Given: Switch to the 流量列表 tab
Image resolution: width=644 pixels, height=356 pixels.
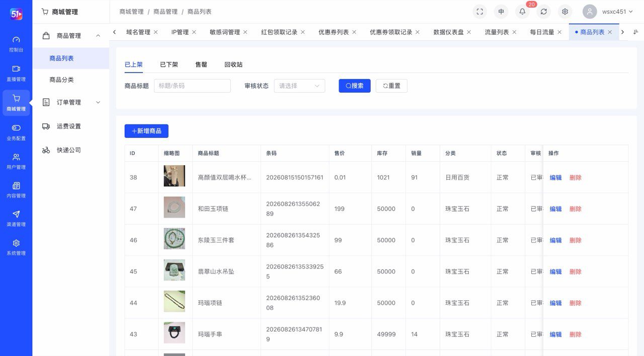Looking at the screenshot, I should 497,32.
